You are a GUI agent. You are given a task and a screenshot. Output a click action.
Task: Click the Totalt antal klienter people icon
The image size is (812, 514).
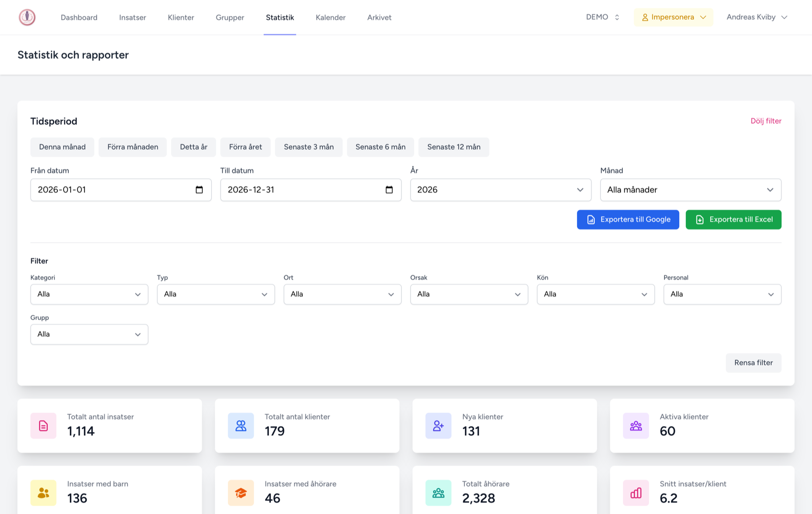tap(241, 426)
